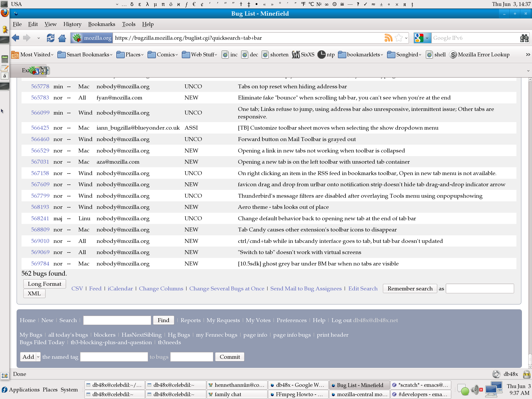Screen dimensions: 532x399
Task: Click the binoculars search icon
Action: pos(524,38)
